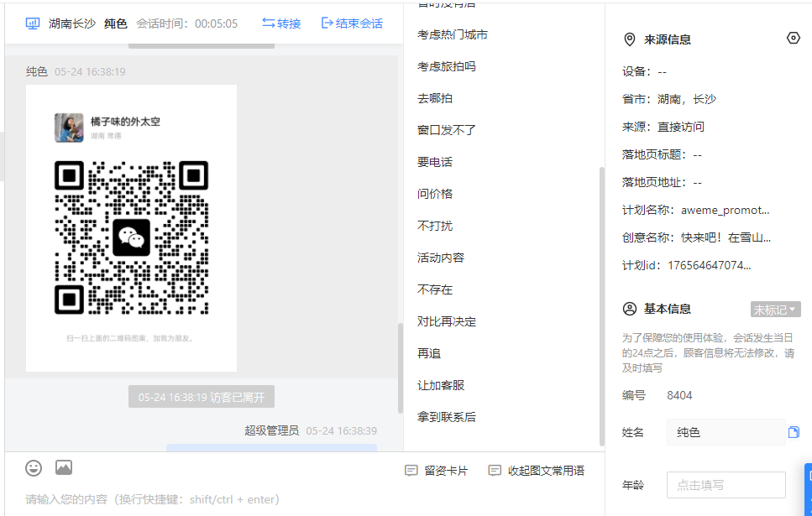Click the person icon beside 基本信息
This screenshot has height=516, width=812.
[x=629, y=309]
